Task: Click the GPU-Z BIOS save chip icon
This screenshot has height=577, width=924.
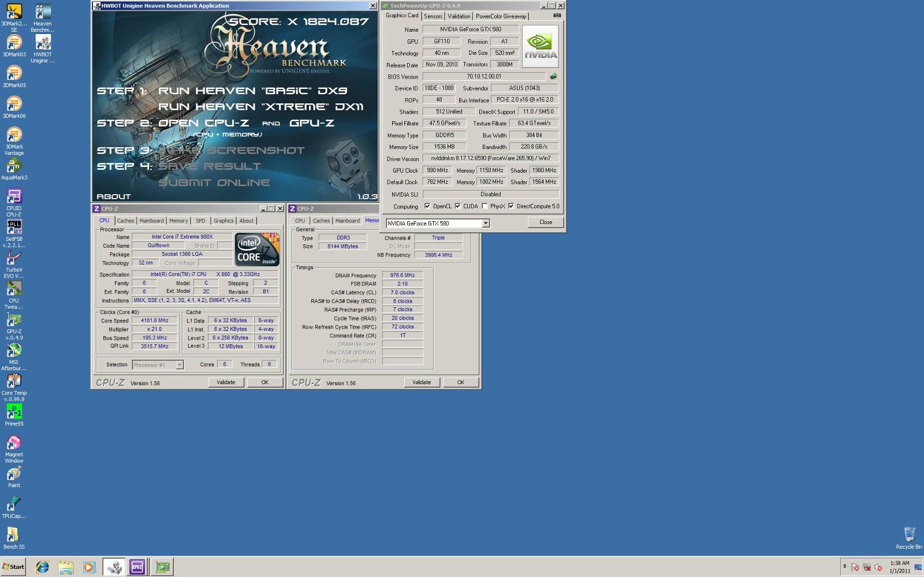Action: click(x=553, y=76)
